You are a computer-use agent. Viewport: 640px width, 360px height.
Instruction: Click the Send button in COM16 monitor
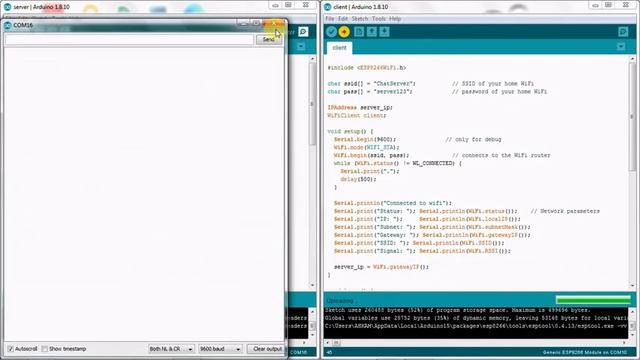click(x=269, y=40)
